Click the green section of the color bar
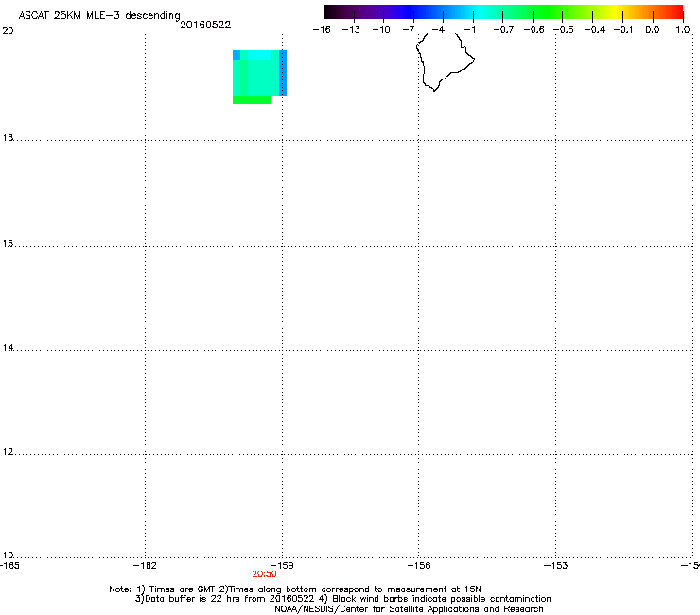 point(549,12)
